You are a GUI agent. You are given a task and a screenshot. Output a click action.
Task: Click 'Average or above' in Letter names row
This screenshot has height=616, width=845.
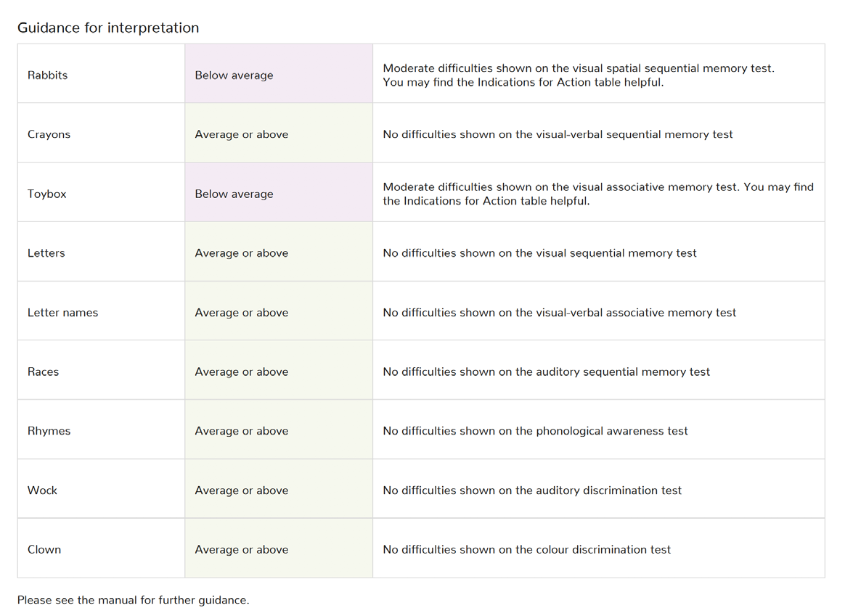pos(242,313)
